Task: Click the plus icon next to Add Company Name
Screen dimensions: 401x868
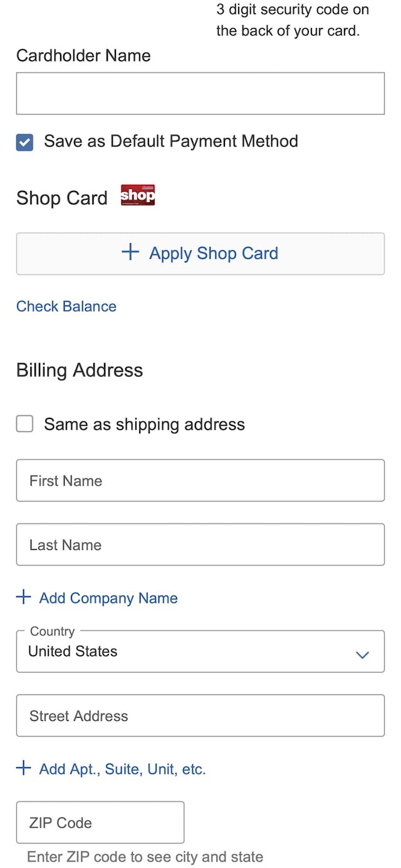Action: point(23,597)
